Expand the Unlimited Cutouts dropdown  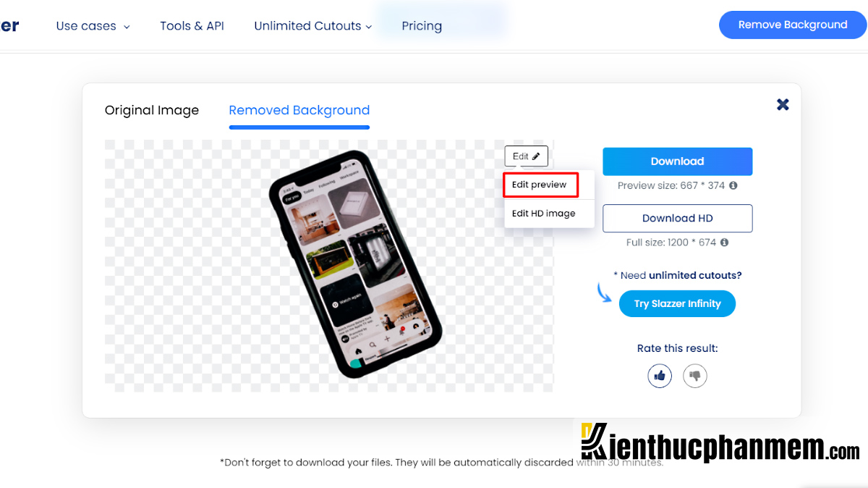click(x=313, y=26)
